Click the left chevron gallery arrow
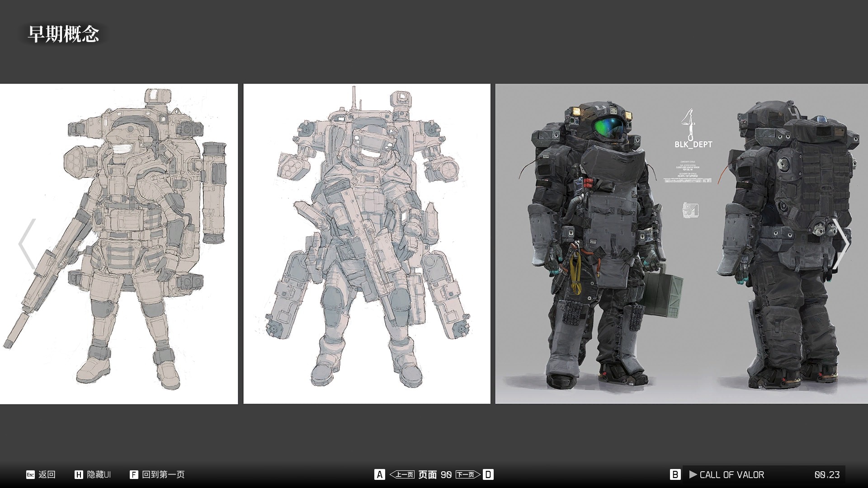 click(x=27, y=244)
